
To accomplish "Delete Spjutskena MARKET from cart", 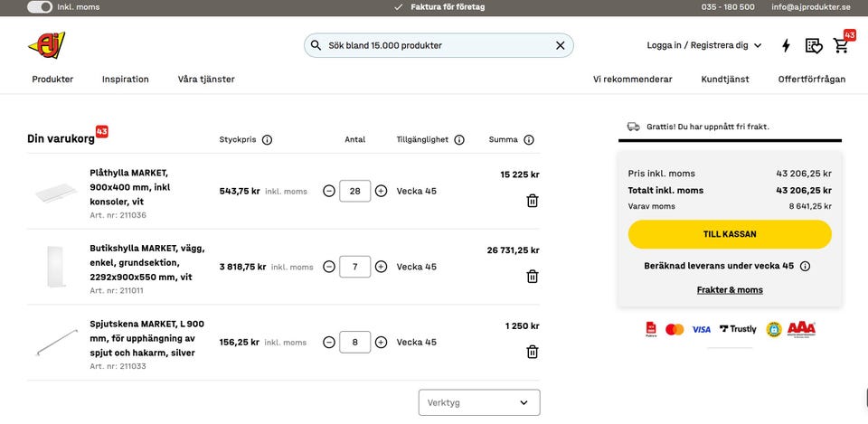I will [x=532, y=352].
